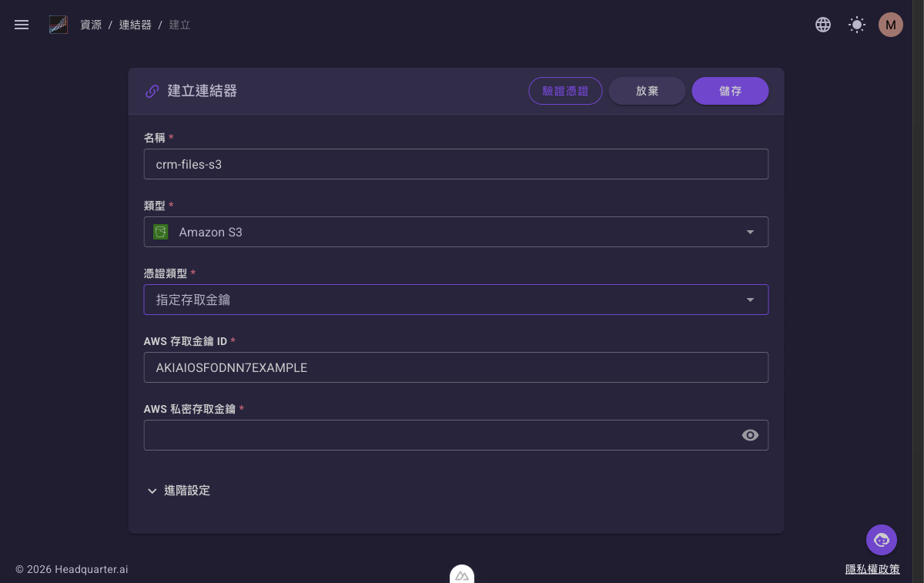This screenshot has width=924, height=583.
Task: Click the 驗證憑證 button
Action: click(565, 91)
